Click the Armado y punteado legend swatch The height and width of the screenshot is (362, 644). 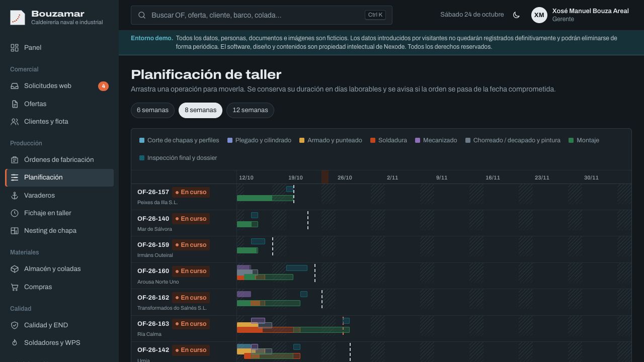302,140
